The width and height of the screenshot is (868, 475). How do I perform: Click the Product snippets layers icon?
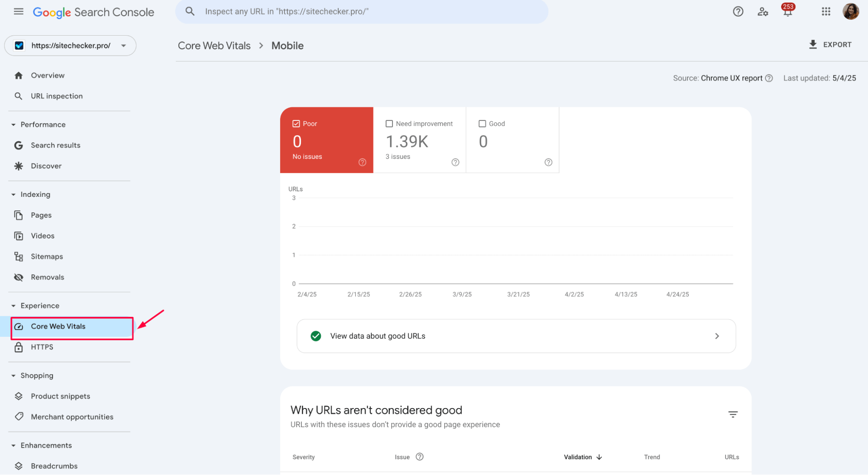click(x=18, y=396)
